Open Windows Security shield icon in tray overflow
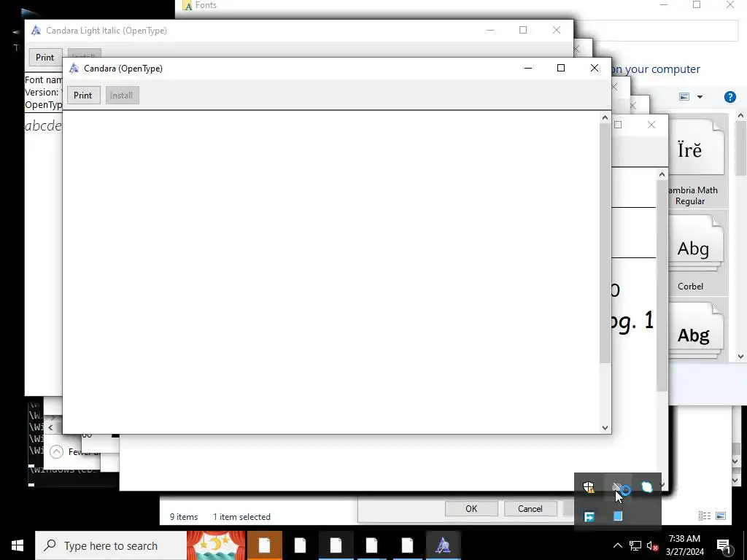The image size is (747, 560). (x=589, y=487)
